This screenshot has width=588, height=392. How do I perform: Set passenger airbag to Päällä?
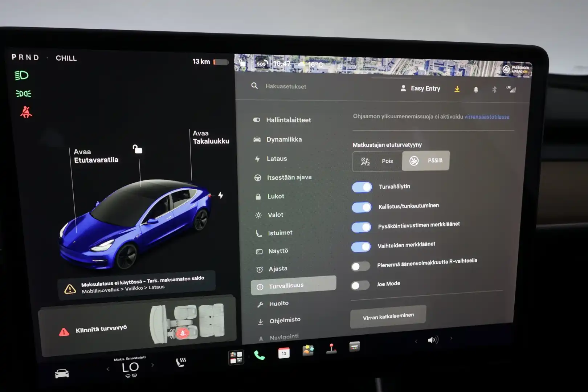[426, 160]
